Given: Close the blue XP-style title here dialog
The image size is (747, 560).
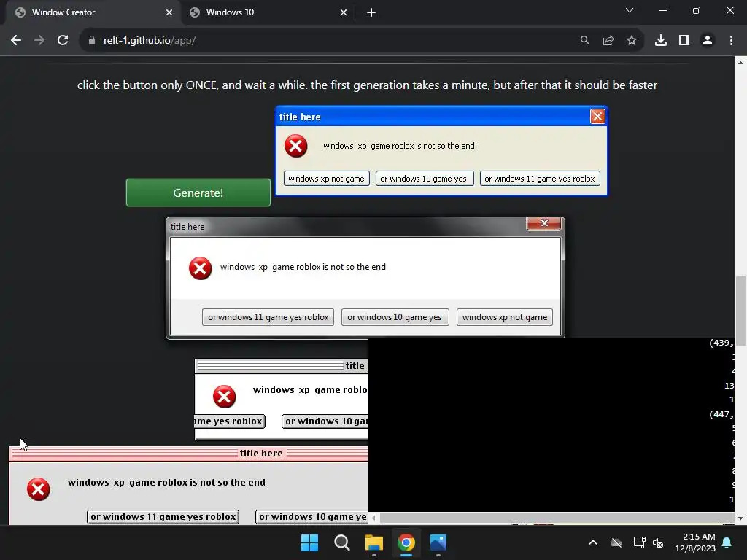Looking at the screenshot, I should coord(597,116).
